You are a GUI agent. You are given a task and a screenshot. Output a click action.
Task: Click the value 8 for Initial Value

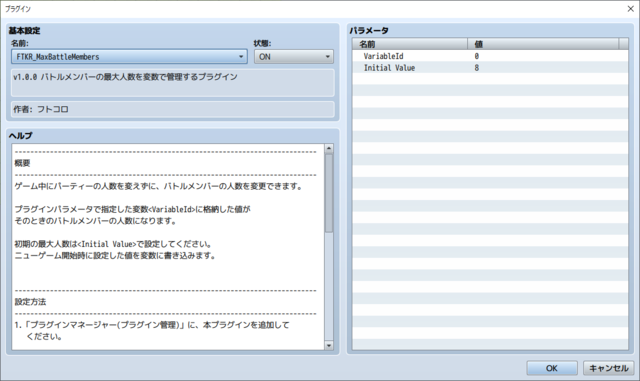click(476, 68)
